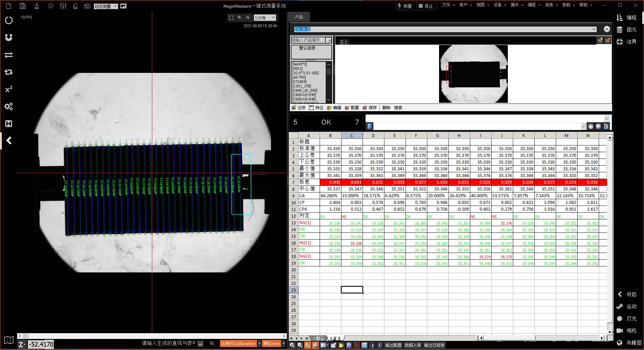
Task: Click the product preview thumbnail image
Action: 473,74
